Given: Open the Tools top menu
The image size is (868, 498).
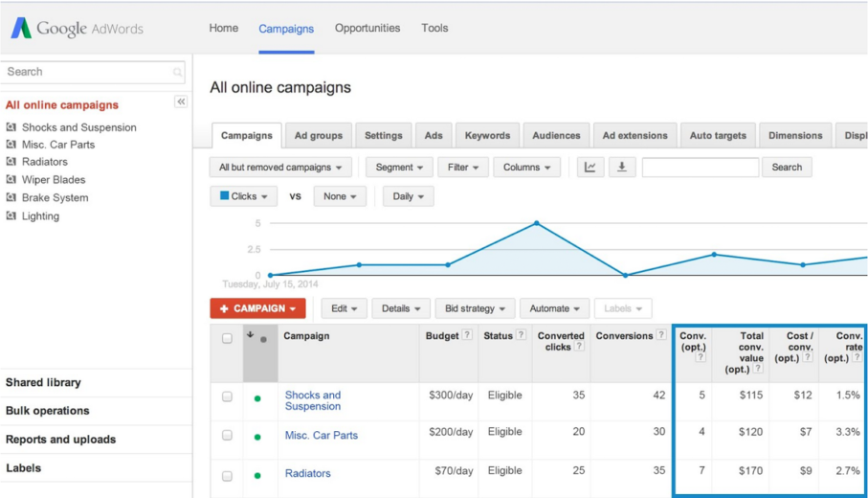Looking at the screenshot, I should [434, 28].
